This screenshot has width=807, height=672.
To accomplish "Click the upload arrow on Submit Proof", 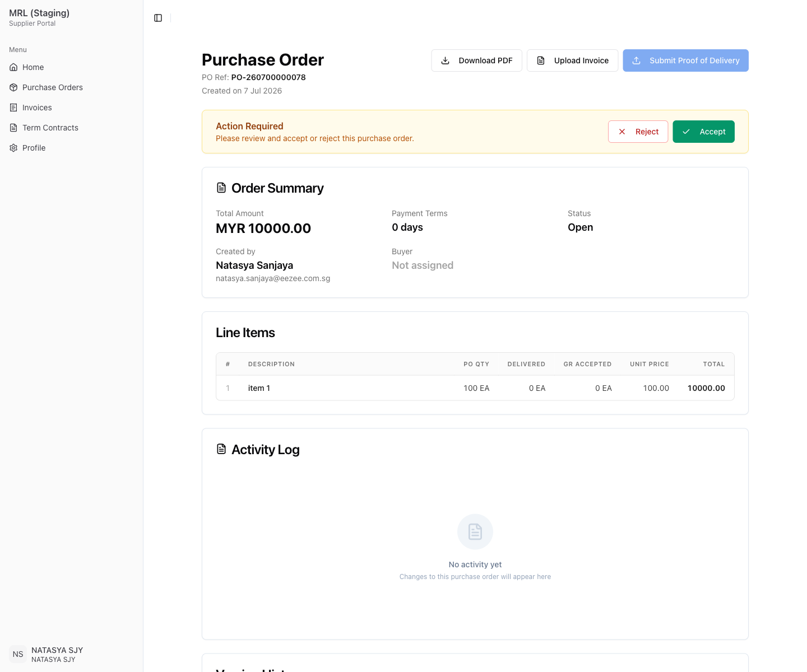I will tap(637, 60).
